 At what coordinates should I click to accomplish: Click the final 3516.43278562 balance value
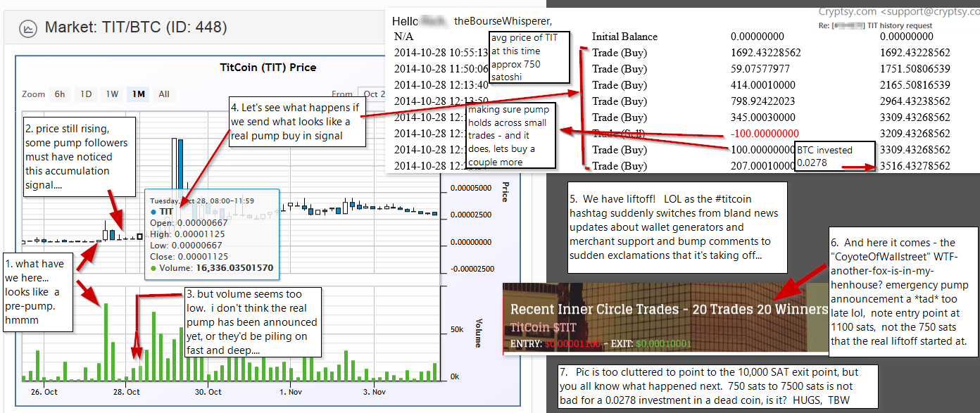(x=915, y=166)
